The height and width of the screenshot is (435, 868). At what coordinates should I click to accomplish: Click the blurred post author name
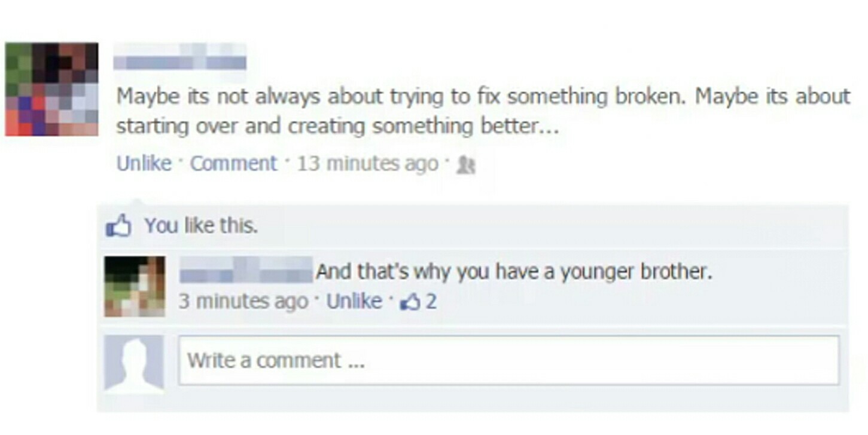180,63
